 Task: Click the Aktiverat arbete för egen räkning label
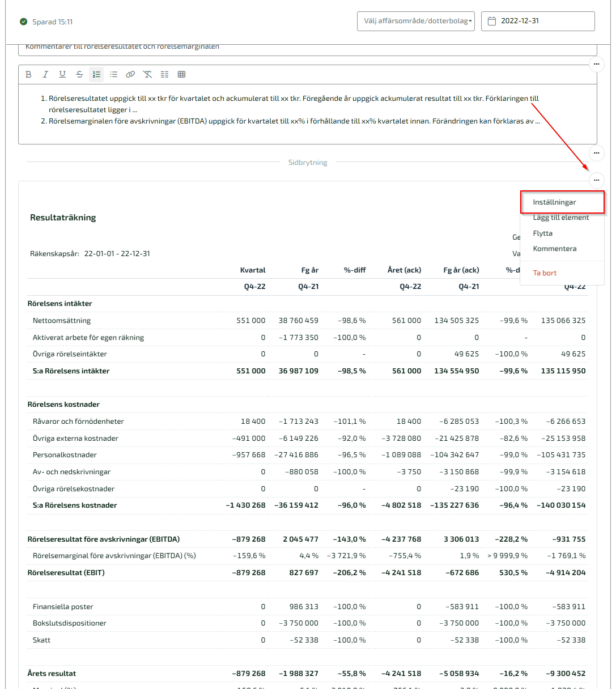(x=88, y=338)
